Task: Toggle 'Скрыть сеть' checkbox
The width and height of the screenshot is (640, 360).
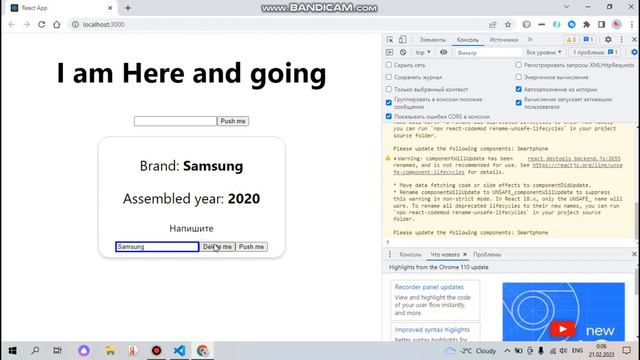Action: [389, 65]
